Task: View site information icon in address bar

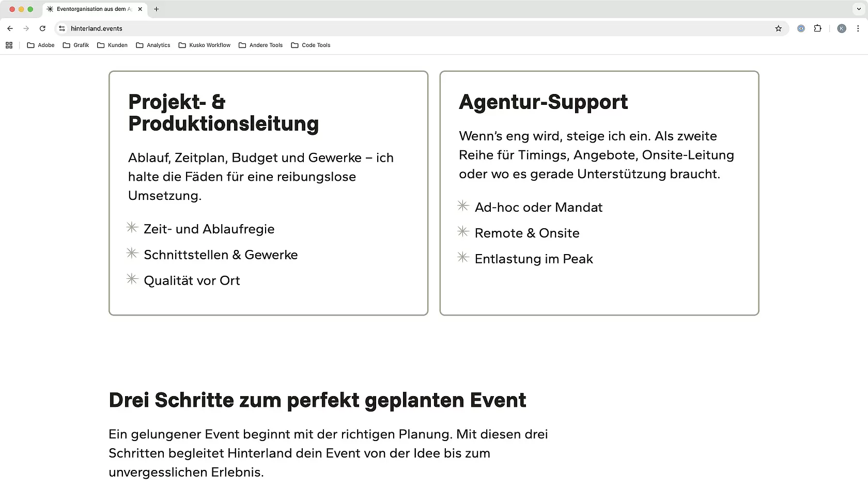Action: click(62, 28)
